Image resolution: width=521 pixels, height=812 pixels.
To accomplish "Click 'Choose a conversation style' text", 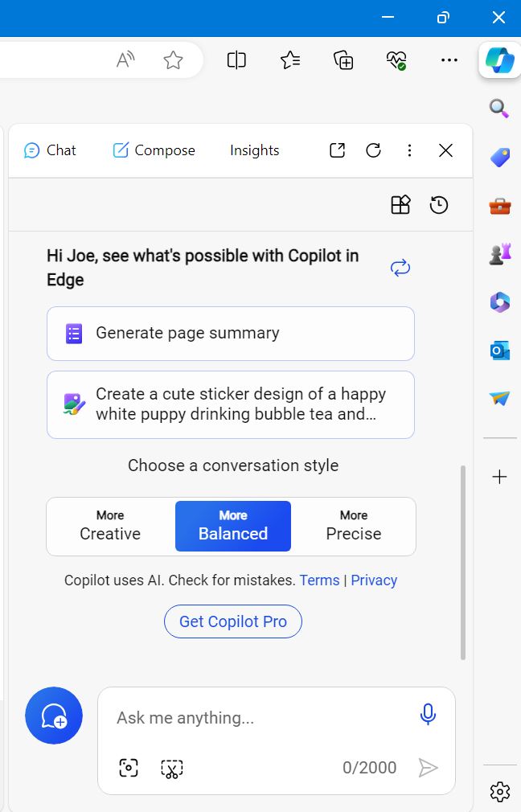I will pos(233,465).
